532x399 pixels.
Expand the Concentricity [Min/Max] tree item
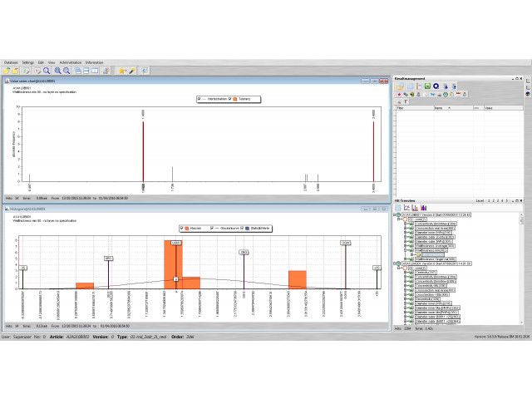tap(406, 224)
